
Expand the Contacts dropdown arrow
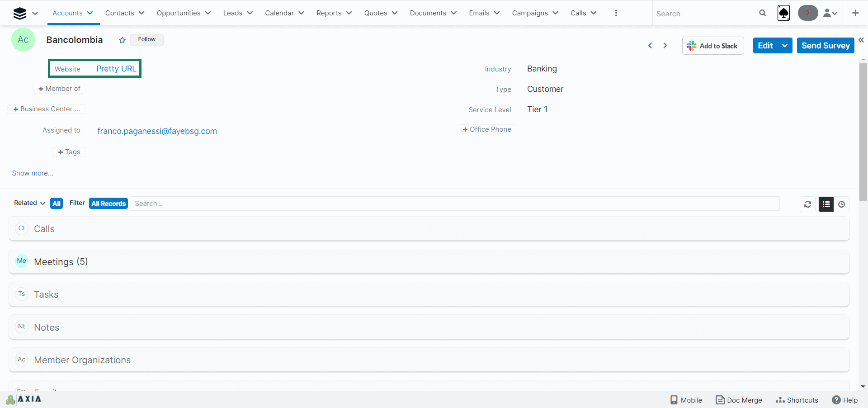pos(142,13)
